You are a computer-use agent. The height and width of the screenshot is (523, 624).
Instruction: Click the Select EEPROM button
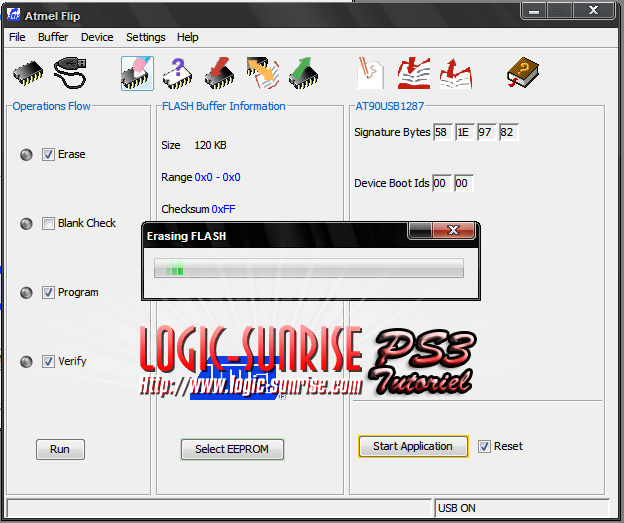[x=232, y=449]
